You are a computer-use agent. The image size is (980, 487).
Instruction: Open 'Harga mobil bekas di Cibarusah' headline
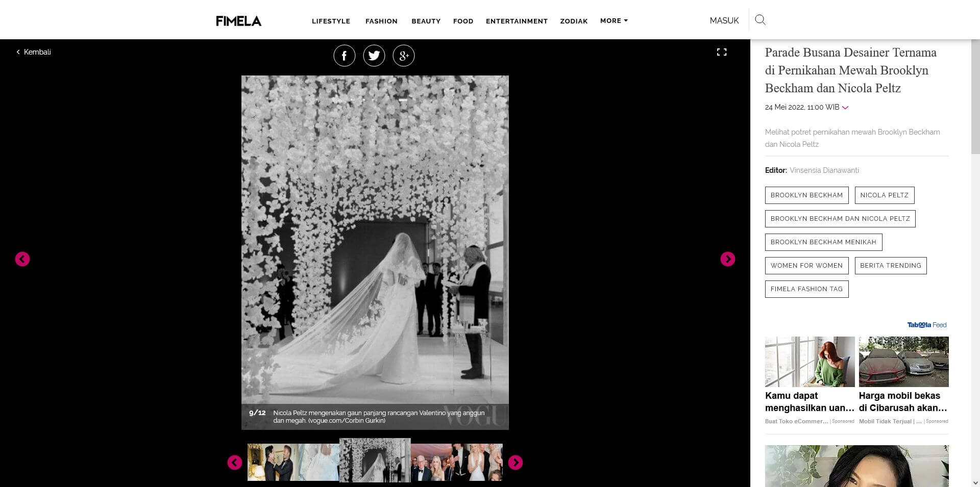point(903,402)
